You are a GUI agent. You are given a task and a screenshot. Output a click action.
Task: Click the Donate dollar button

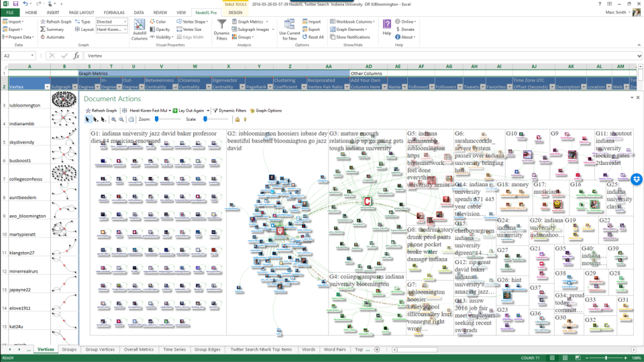[x=405, y=29]
